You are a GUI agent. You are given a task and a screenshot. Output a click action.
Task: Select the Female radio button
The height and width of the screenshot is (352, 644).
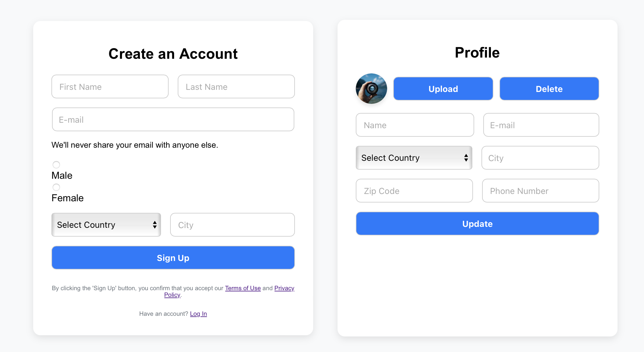pyautogui.click(x=56, y=187)
